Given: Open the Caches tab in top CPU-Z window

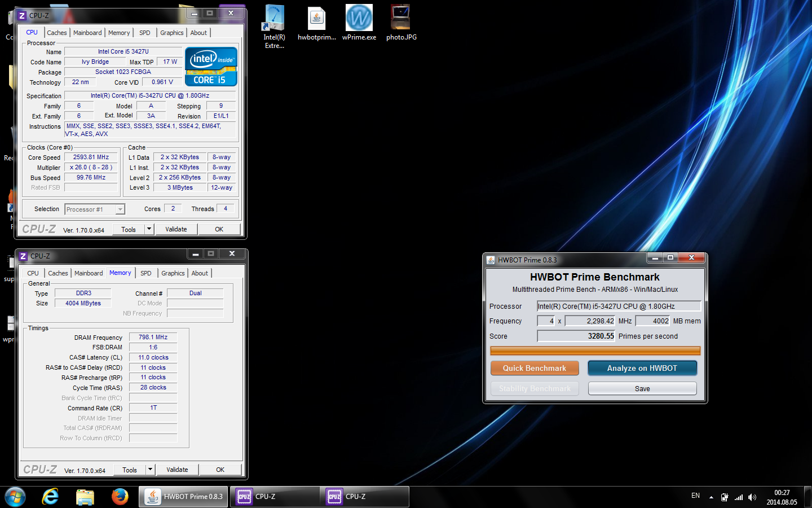Looking at the screenshot, I should click(x=57, y=33).
